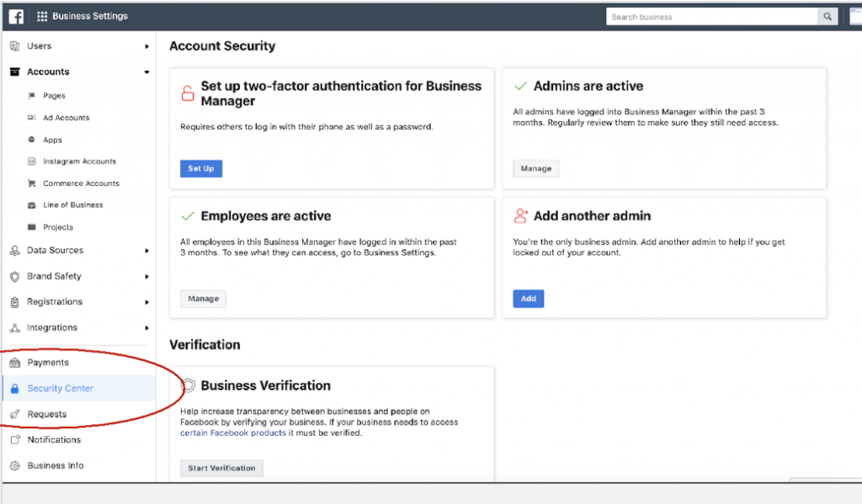Expand the Data Sources arrow
862x504 pixels.
point(146,251)
